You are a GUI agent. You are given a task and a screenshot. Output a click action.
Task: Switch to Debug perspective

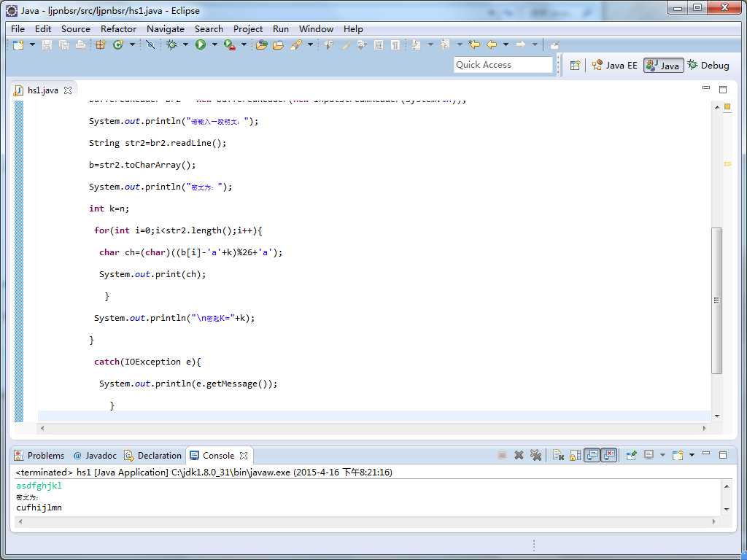(x=708, y=65)
